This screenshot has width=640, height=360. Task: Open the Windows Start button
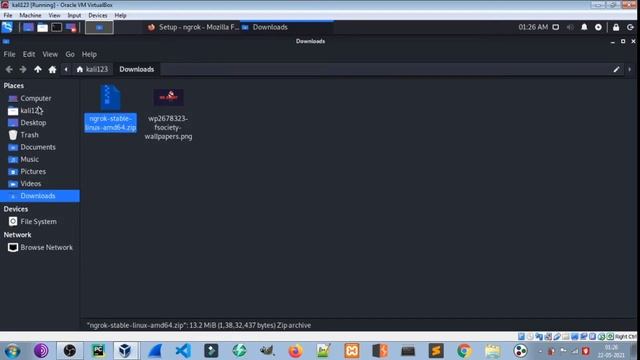[12, 351]
